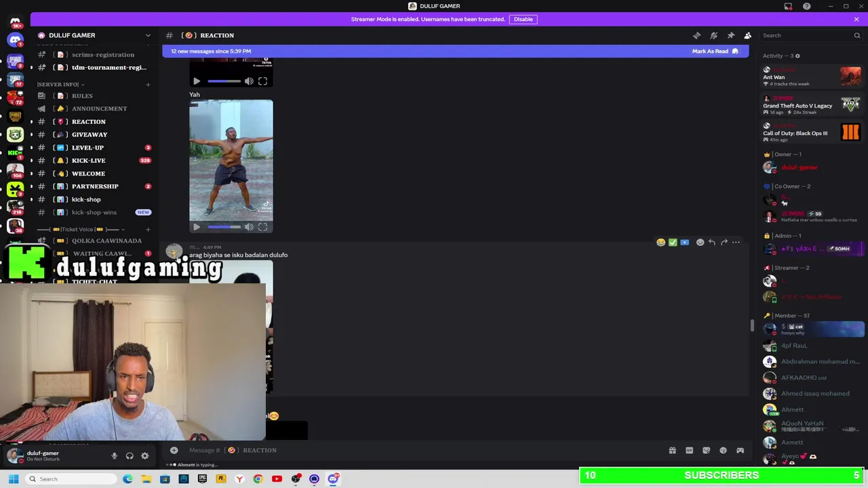Open the WELCOME channel
This screenshot has height=488, width=868.
coord(94,174)
